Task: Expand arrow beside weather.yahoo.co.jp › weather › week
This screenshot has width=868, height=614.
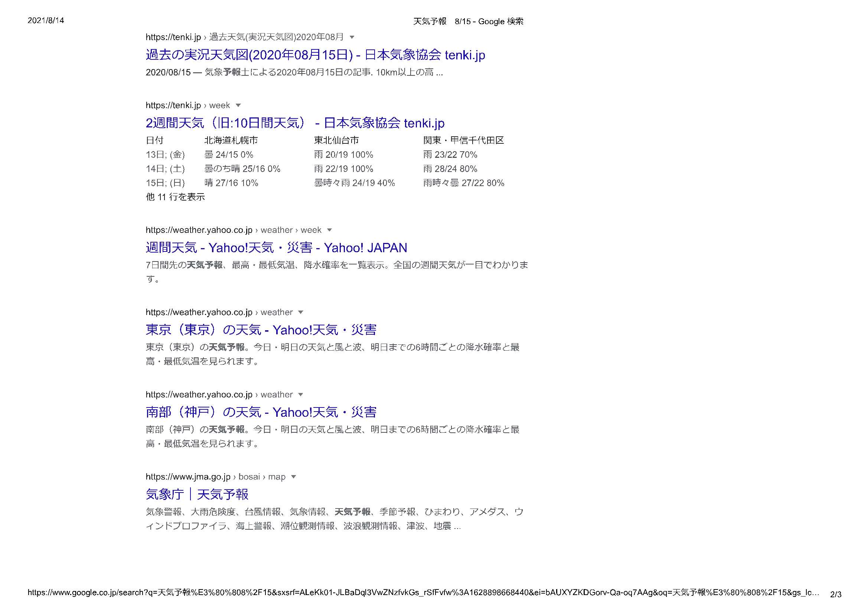Action: (329, 230)
